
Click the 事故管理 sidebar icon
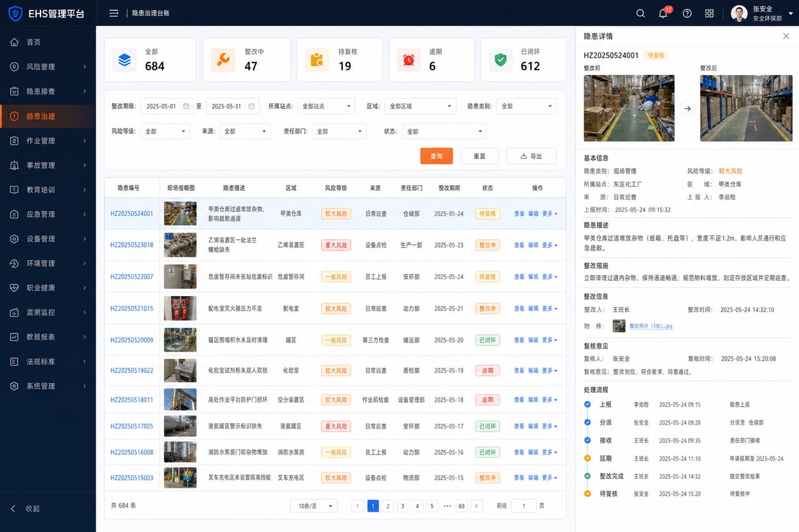pyautogui.click(x=14, y=165)
